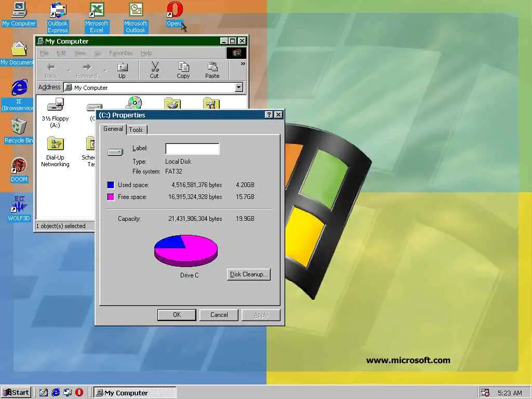This screenshot has width=532, height=399.
Task: Click the Copy toolbar button
Action: pyautogui.click(x=183, y=71)
